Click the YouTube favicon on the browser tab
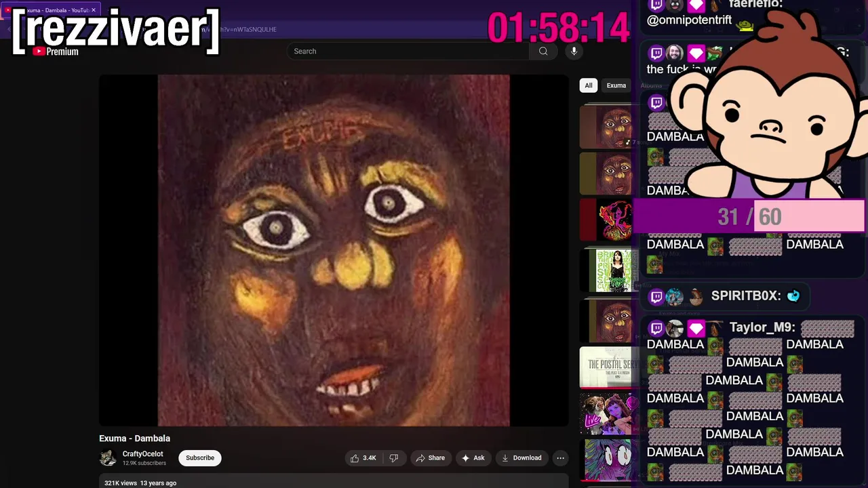The image size is (868, 488). click(8, 10)
